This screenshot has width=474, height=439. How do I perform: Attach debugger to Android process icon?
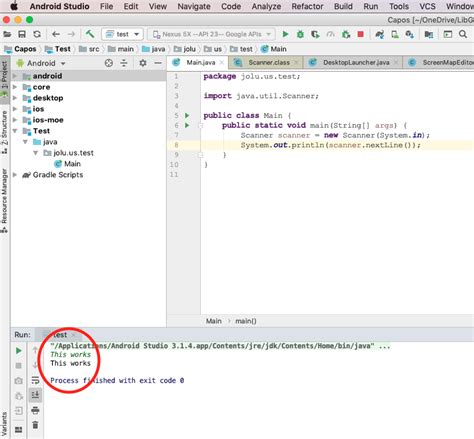coord(346,34)
